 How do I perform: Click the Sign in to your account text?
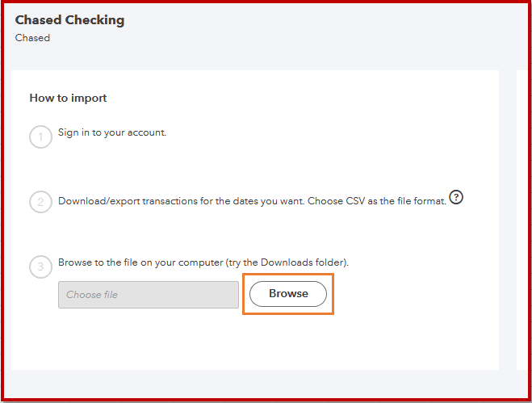(112, 132)
